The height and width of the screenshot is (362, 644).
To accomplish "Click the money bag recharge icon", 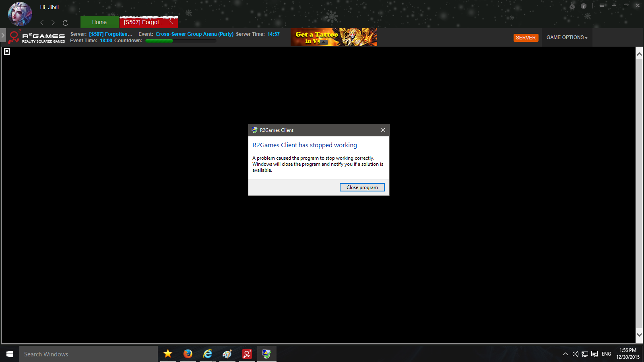I will (572, 6).
